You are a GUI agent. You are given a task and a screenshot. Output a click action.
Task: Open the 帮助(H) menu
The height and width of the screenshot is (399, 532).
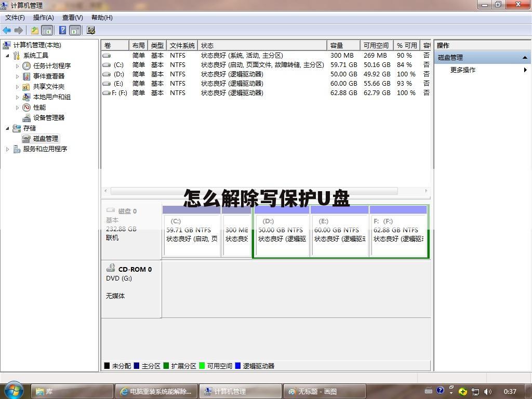pyautogui.click(x=102, y=18)
